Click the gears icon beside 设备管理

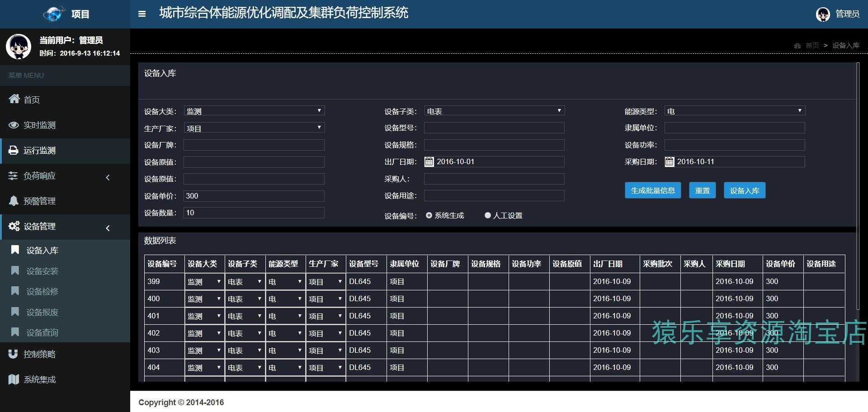tap(14, 226)
